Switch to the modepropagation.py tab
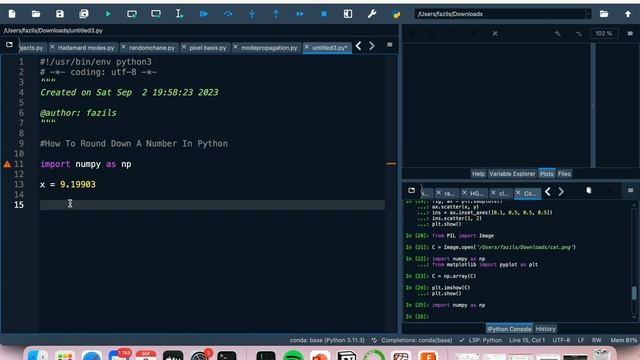 pos(269,48)
